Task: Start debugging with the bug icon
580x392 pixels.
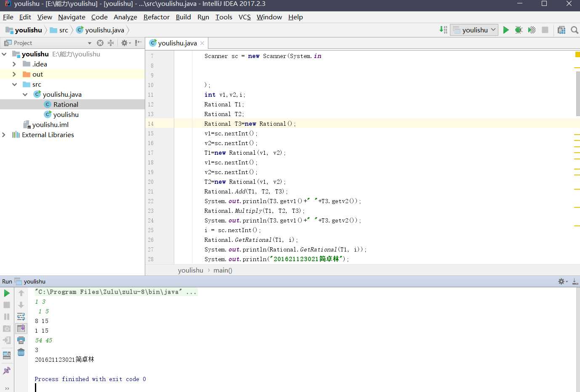Action: click(519, 30)
